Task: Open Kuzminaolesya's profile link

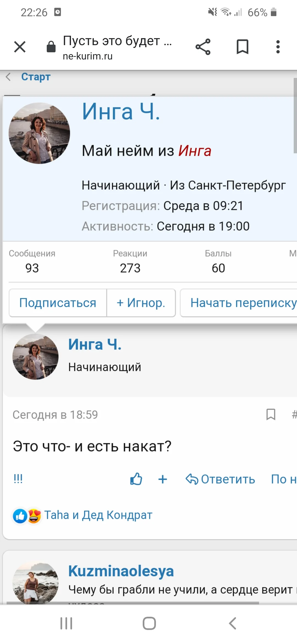Action: [x=121, y=571]
